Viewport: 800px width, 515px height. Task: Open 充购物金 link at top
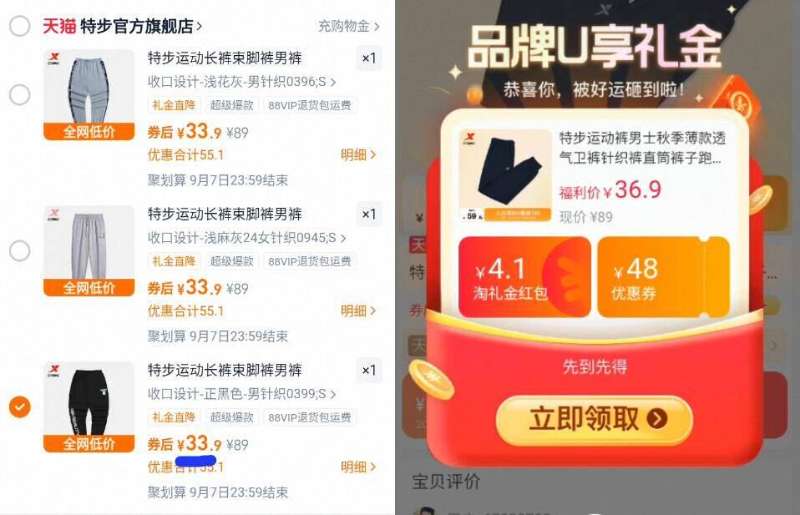(348, 26)
